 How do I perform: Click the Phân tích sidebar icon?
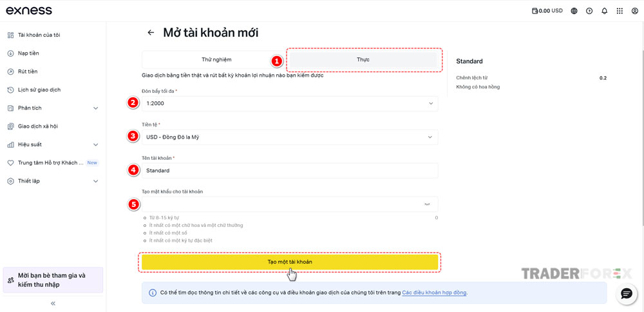pyautogui.click(x=11, y=108)
